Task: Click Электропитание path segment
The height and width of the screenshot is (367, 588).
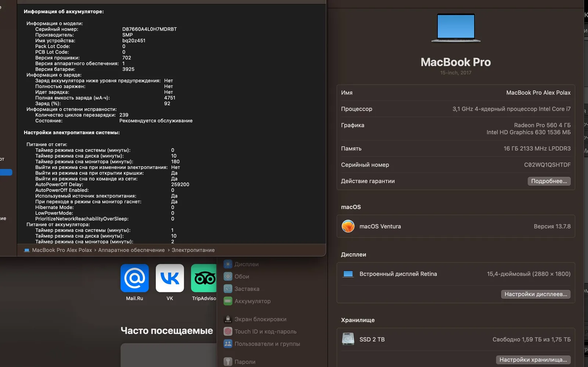Action: click(193, 250)
